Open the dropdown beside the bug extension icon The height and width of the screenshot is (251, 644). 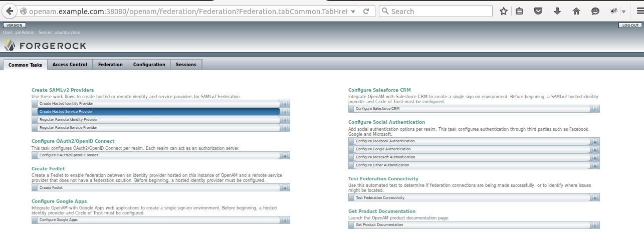(623, 12)
